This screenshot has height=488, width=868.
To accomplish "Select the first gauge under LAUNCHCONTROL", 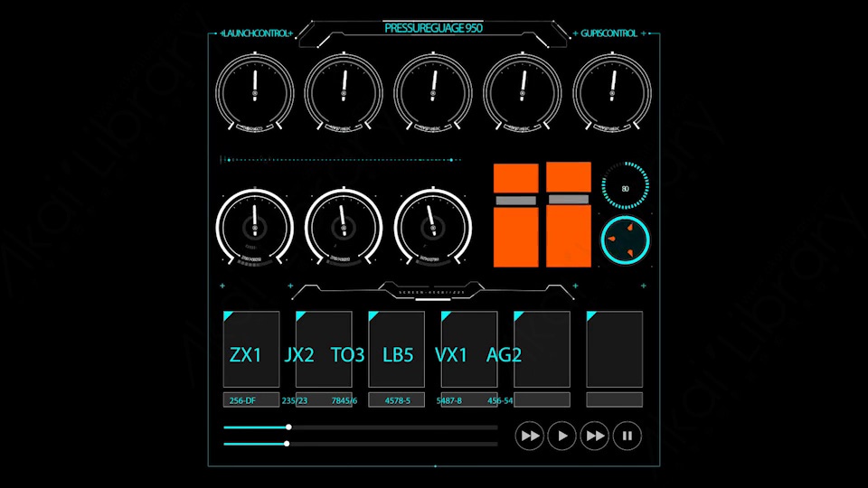I will coord(255,93).
